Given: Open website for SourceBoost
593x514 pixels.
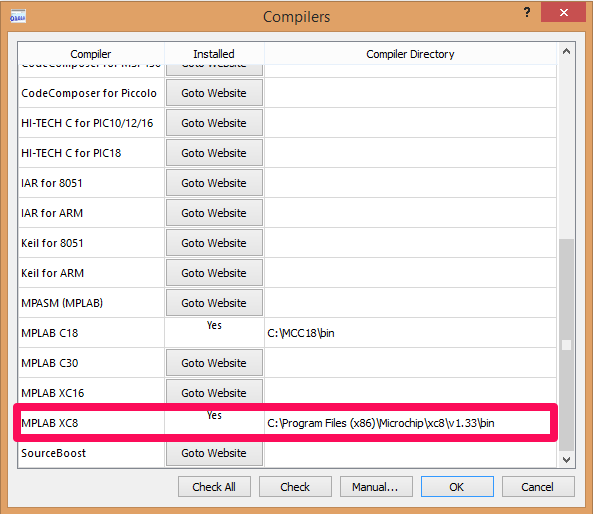Looking at the screenshot, I should tap(214, 453).
